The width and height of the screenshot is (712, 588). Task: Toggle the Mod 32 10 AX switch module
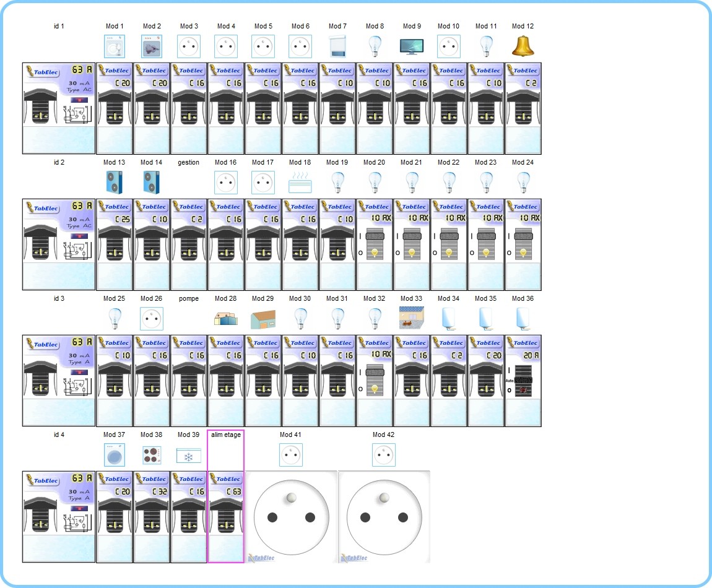[375, 381]
